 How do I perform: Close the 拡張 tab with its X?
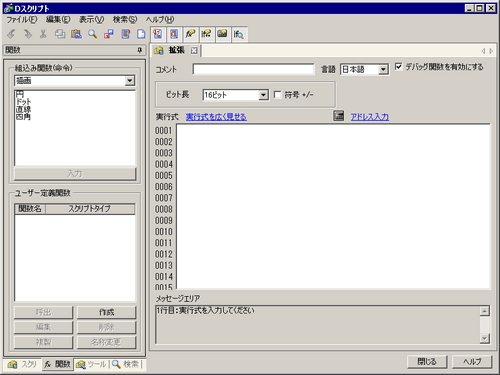(x=194, y=50)
